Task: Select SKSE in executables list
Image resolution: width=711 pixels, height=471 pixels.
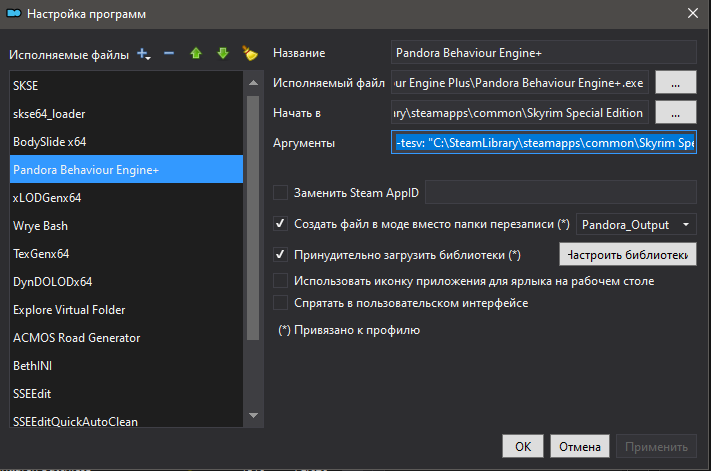Action: (x=127, y=85)
